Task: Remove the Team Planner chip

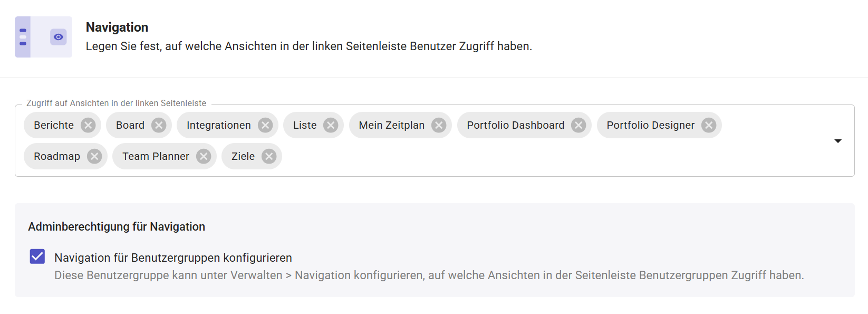Action: coord(204,156)
